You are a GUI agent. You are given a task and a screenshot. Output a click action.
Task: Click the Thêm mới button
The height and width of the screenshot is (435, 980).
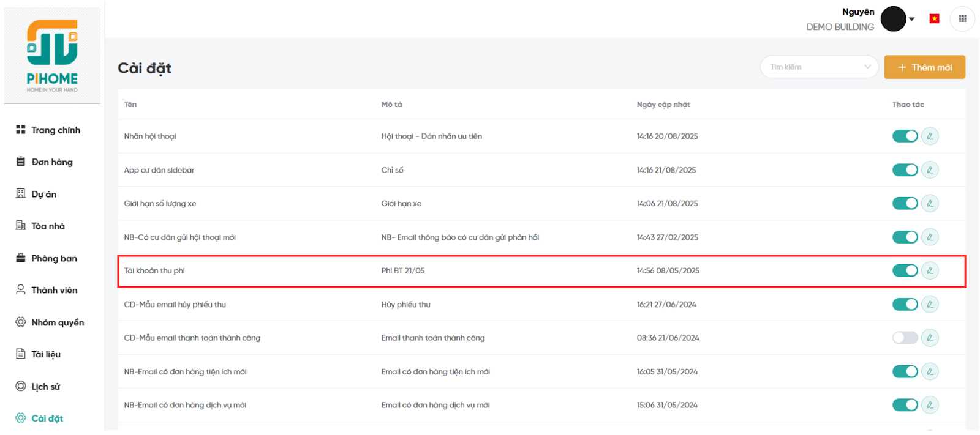point(924,67)
